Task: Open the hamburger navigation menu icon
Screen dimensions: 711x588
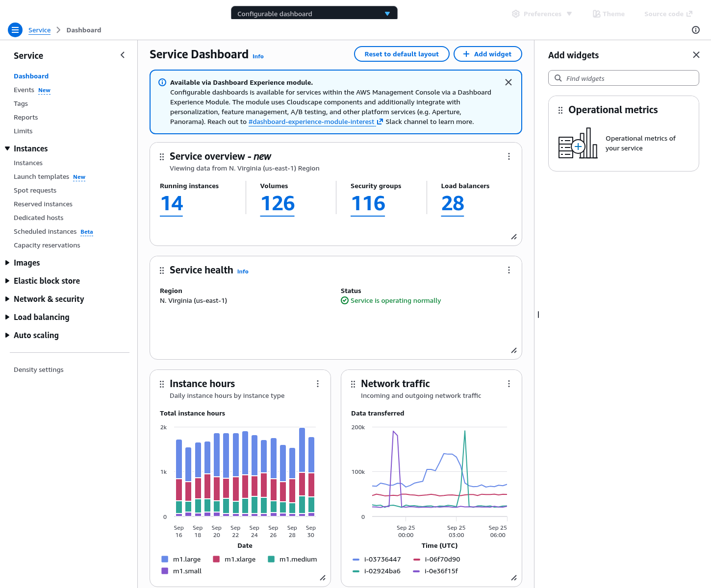Action: click(x=15, y=30)
